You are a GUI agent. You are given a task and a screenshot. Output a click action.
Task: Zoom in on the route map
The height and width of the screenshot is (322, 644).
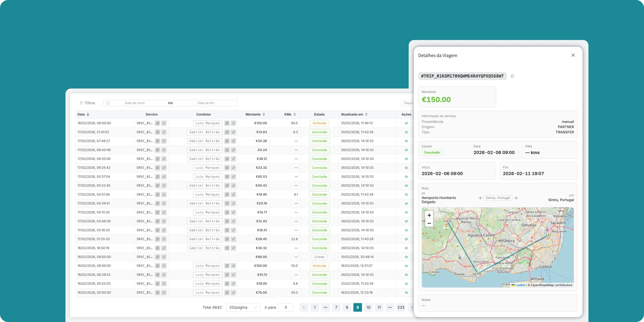point(429,215)
